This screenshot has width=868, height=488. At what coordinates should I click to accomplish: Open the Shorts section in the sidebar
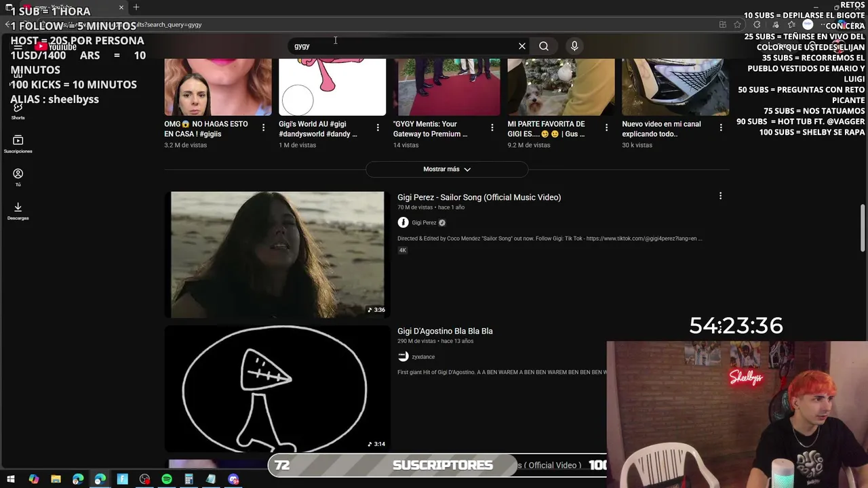18,110
